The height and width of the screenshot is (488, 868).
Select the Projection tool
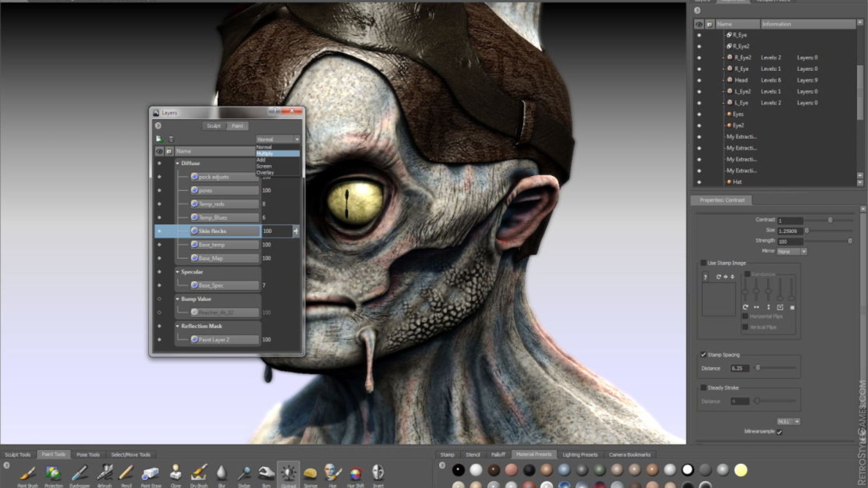[x=53, y=473]
